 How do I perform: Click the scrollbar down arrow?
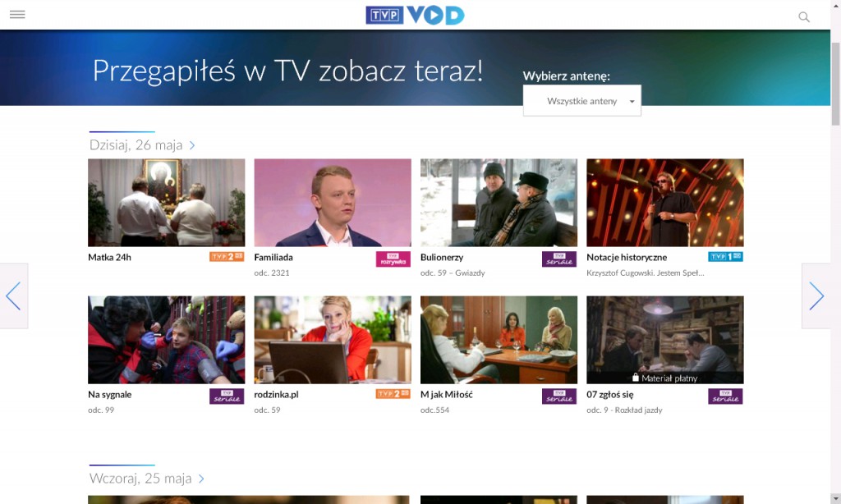(835, 498)
